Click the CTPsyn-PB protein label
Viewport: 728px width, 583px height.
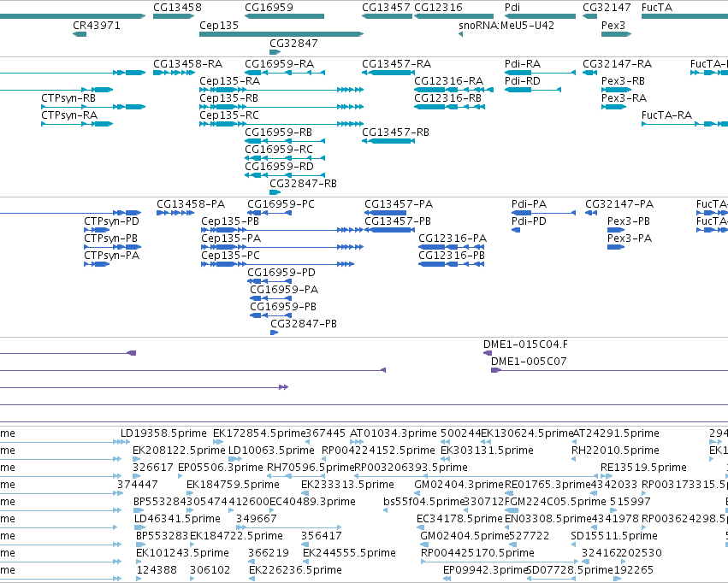[110, 238]
